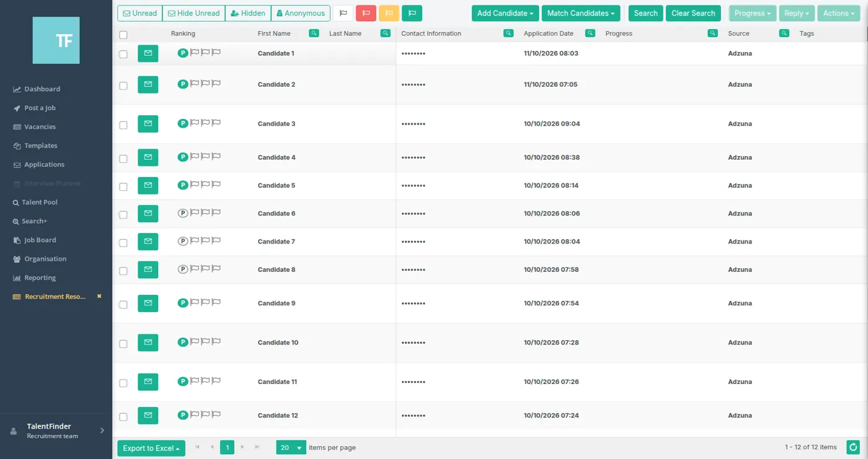The height and width of the screenshot is (459, 868).
Task: Click the First Name column search icon
Action: click(314, 33)
